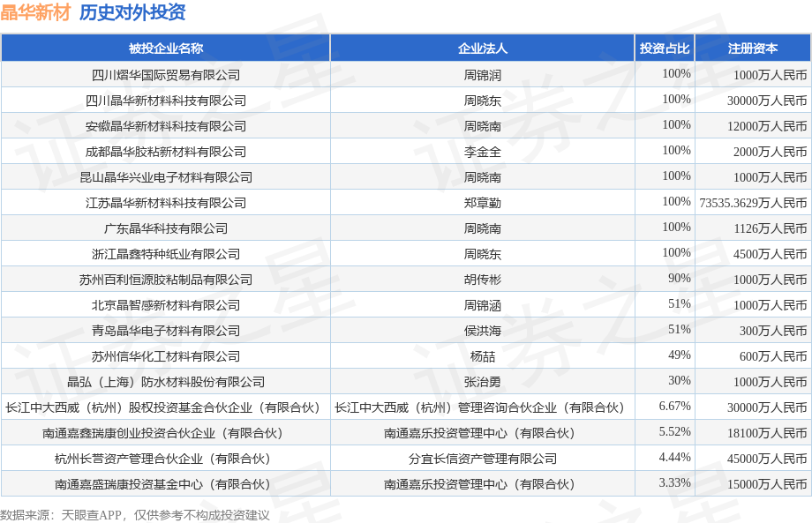
Task: Click capital 73535.3629万人民币
Action: 753,203
